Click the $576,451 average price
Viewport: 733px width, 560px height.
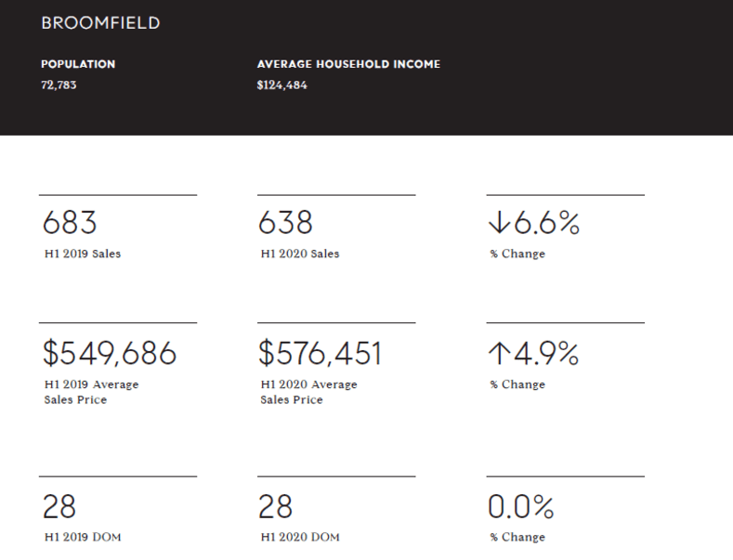click(320, 354)
